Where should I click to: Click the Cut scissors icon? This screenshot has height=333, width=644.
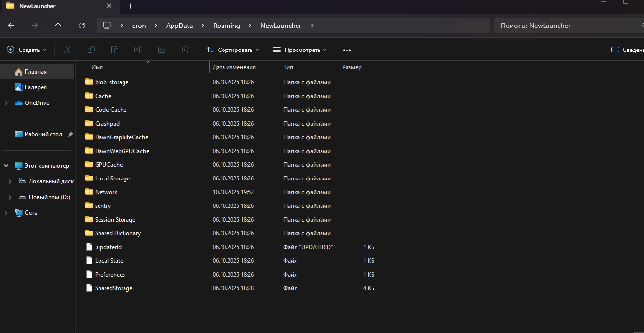(x=68, y=50)
